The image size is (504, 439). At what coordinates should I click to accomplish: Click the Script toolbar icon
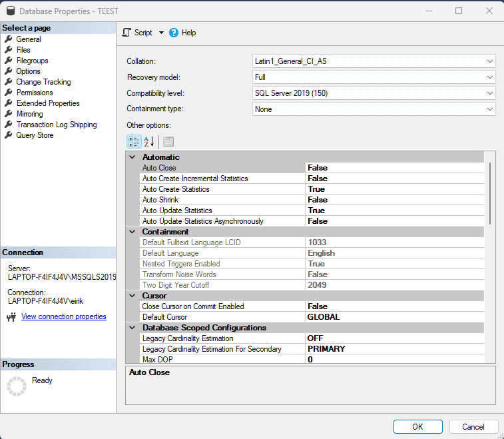(126, 33)
